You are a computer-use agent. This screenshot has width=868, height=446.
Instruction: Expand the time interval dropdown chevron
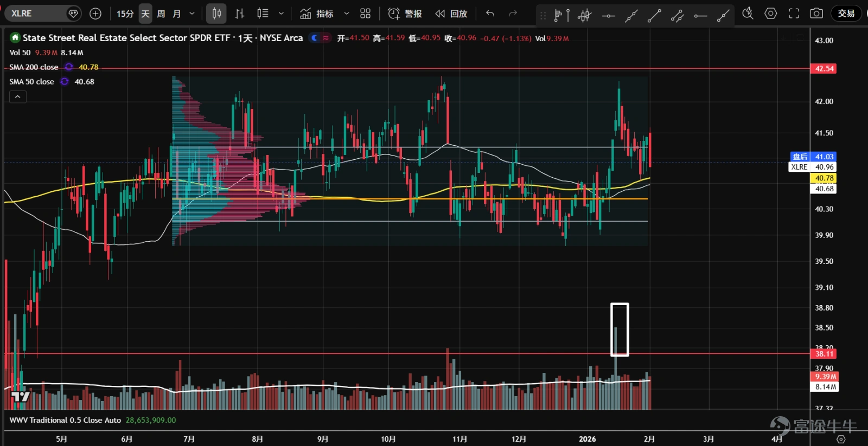click(192, 14)
